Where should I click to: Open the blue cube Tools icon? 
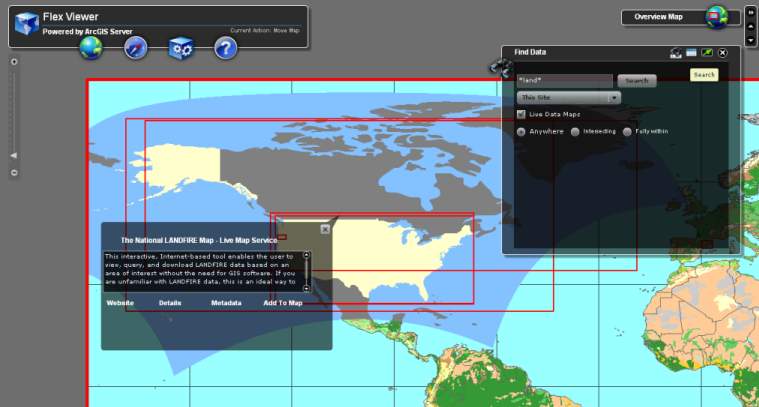(181, 47)
